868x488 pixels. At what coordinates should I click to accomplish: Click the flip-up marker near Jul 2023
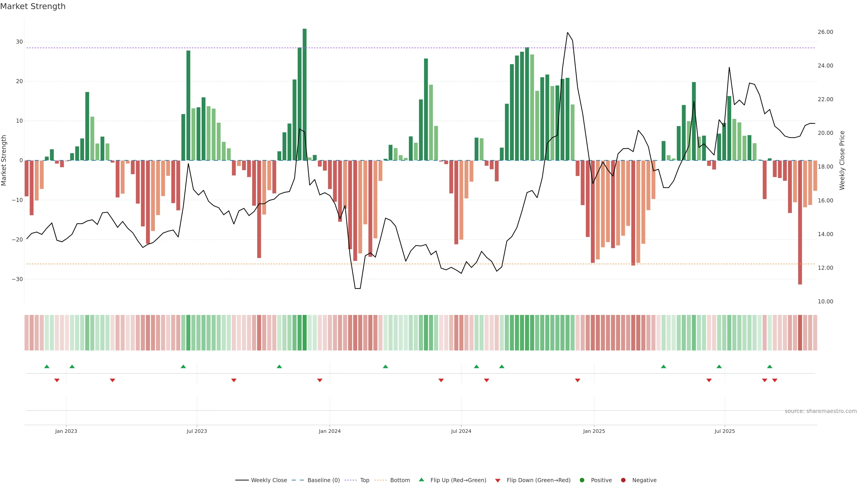pos(183,366)
